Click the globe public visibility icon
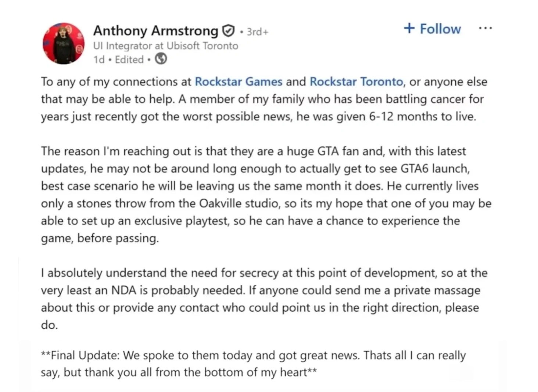Viewport: 538px width, 392px height. click(x=161, y=59)
